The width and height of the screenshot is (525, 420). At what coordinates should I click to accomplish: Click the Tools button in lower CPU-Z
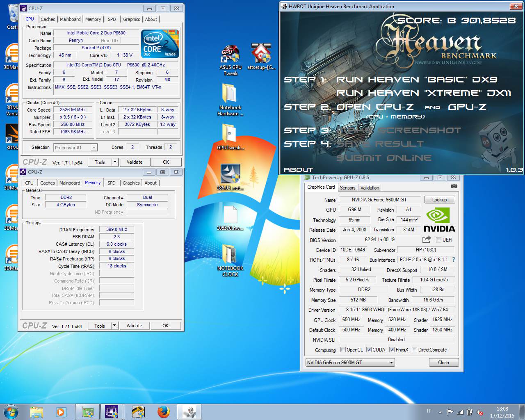100,326
